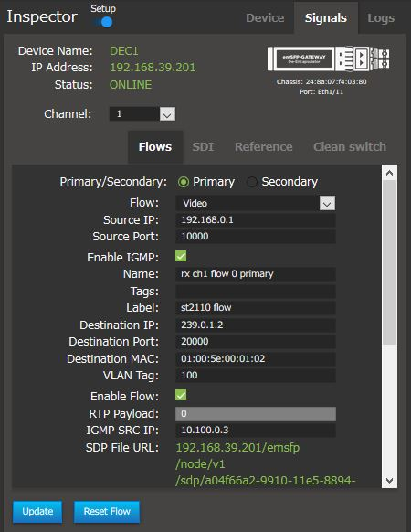Select the Primary radio button
This screenshot has width=411, height=532.
click(184, 182)
